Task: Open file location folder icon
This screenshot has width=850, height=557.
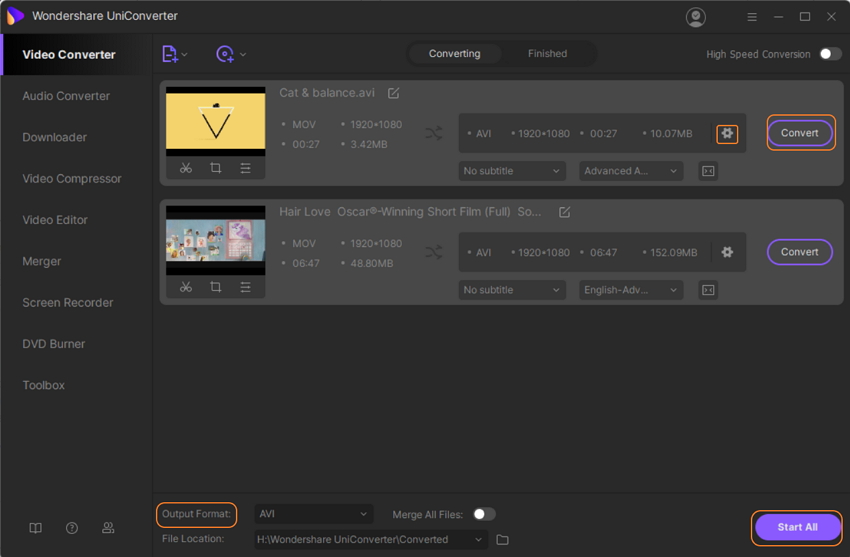Action: click(503, 540)
